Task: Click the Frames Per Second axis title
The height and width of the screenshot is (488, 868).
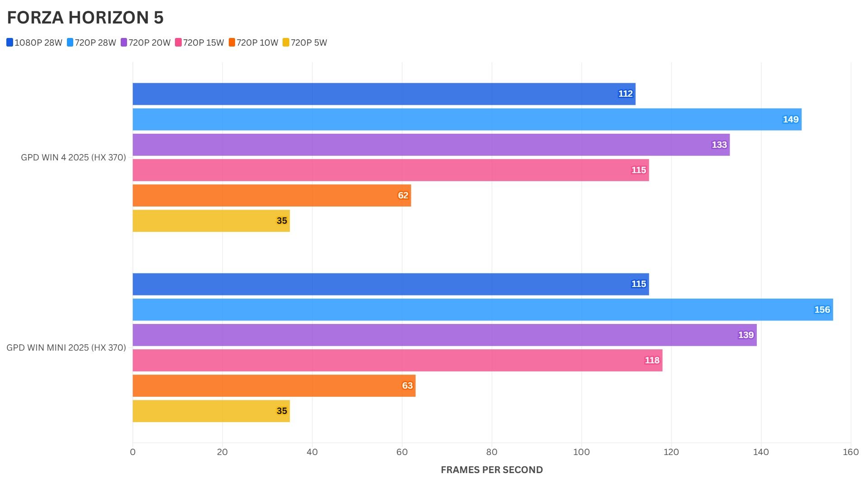Action: pos(491,470)
